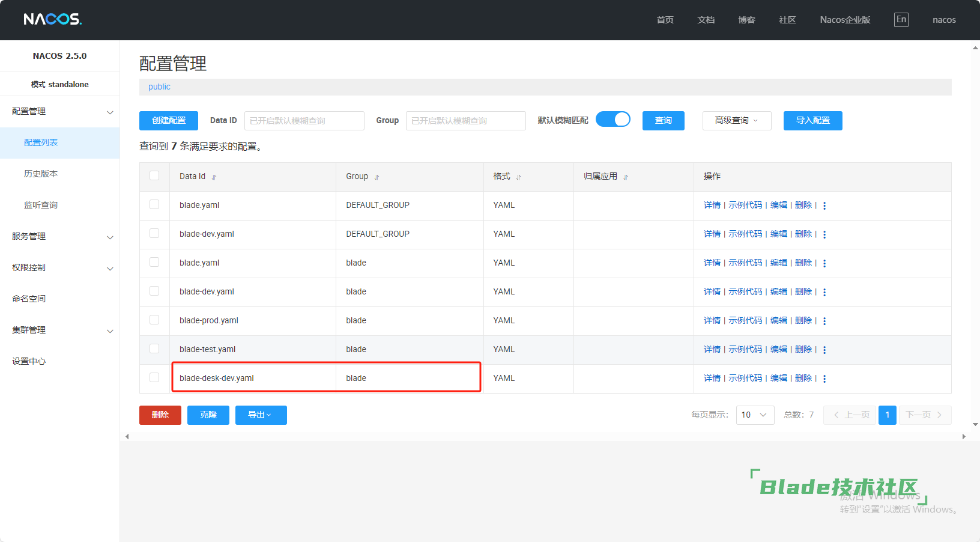980x542 pixels.
Task: Click the vertical scrollbar up arrow
Action: click(975, 48)
